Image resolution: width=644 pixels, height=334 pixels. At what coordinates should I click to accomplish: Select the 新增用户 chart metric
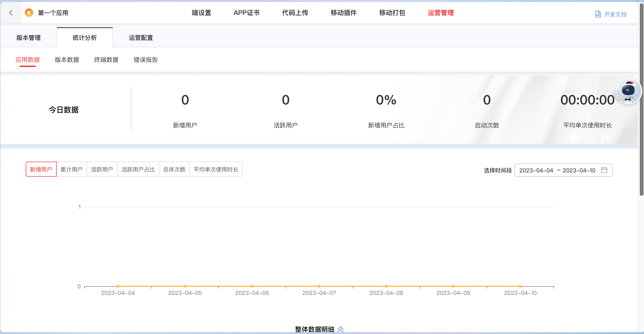(x=41, y=170)
